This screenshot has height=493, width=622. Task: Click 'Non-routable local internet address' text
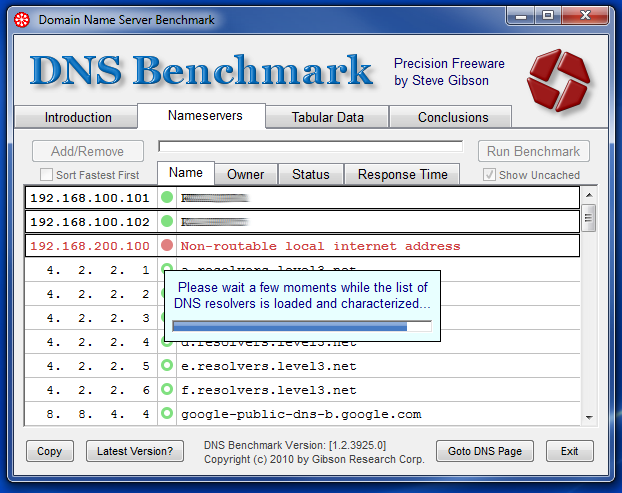pos(320,246)
